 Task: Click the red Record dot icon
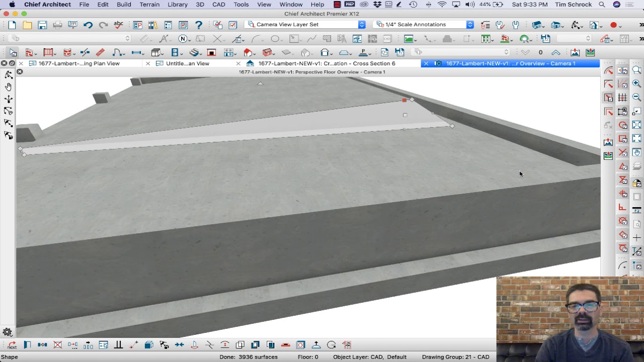point(613,25)
